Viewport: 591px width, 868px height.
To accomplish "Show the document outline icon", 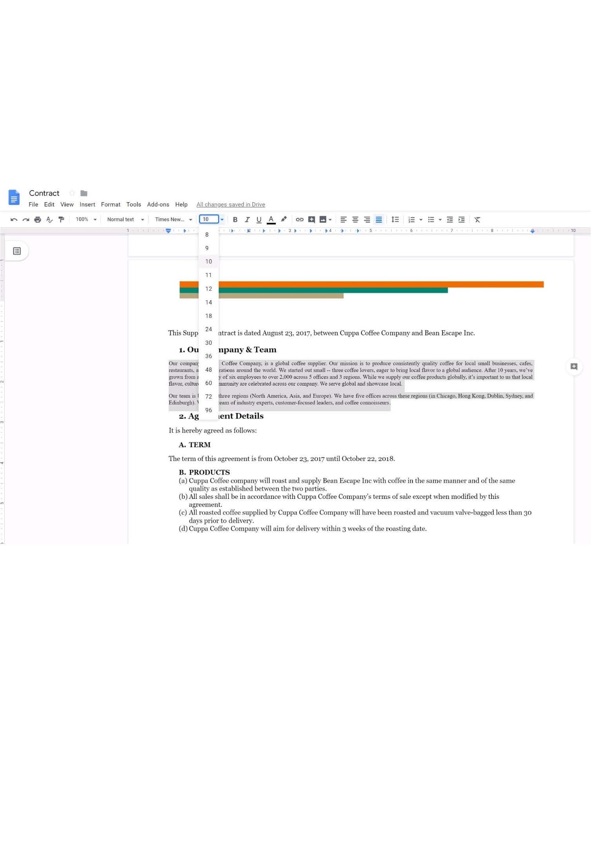I will coord(17,251).
